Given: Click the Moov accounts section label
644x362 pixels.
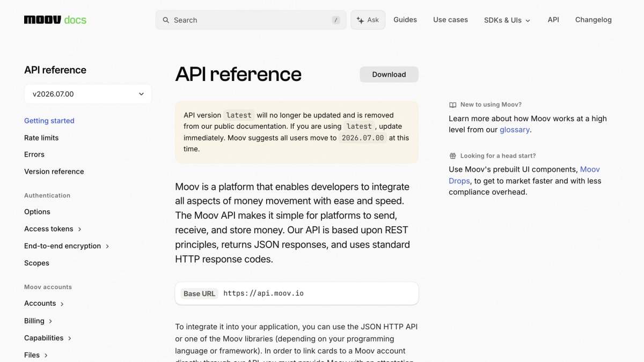Looking at the screenshot, I should click(48, 287).
